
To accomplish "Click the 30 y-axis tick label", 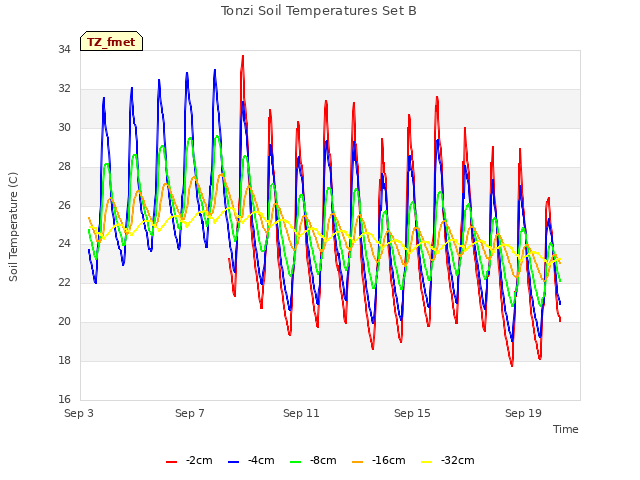I will (64, 127).
